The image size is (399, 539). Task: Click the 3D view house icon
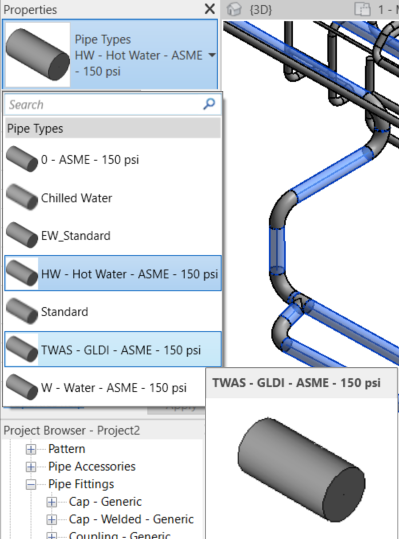[234, 9]
